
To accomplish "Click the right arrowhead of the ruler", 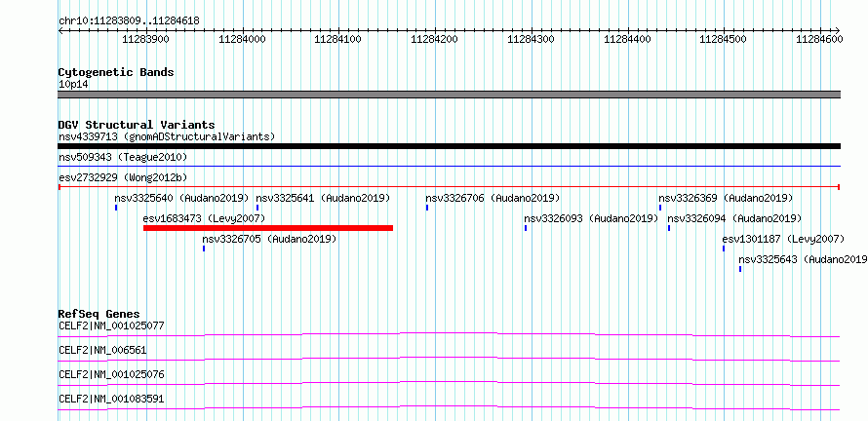I will (x=838, y=30).
